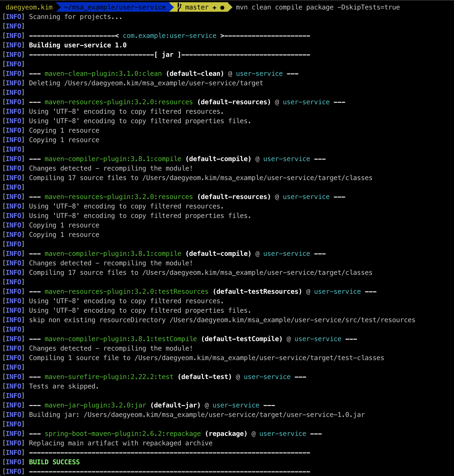Click the ~/msa_example/user-service path segment

point(115,7)
